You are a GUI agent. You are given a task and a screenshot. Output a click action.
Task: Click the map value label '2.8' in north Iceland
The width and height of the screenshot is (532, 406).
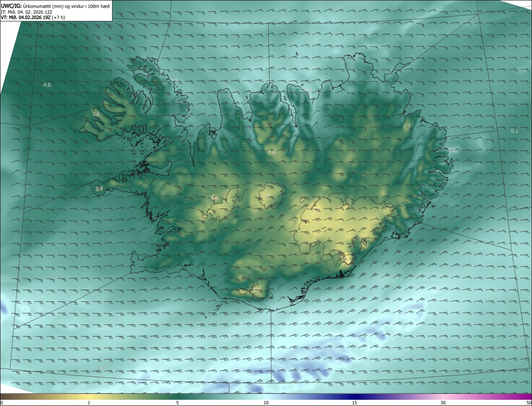pos(271,152)
